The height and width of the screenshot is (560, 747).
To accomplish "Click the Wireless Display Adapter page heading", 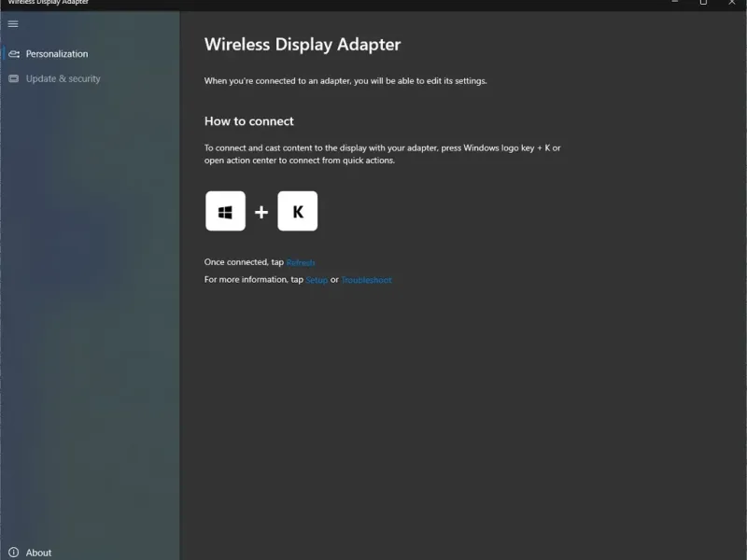I will point(303,44).
